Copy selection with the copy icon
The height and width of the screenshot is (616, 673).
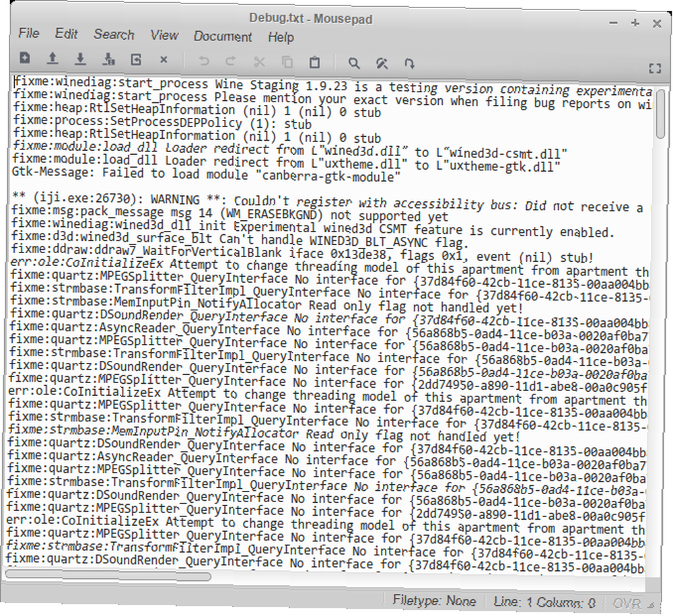[x=287, y=62]
